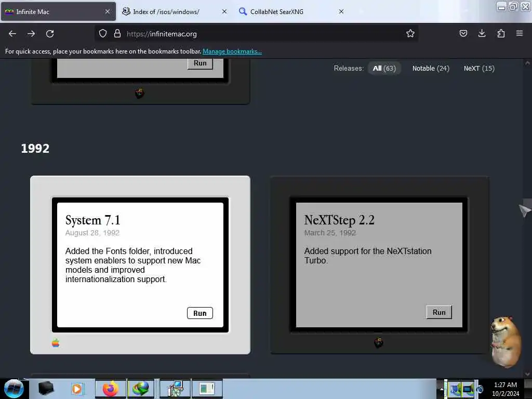Filter releases by NeXT (15)
Screen dimensions: 532x399
pos(479,68)
